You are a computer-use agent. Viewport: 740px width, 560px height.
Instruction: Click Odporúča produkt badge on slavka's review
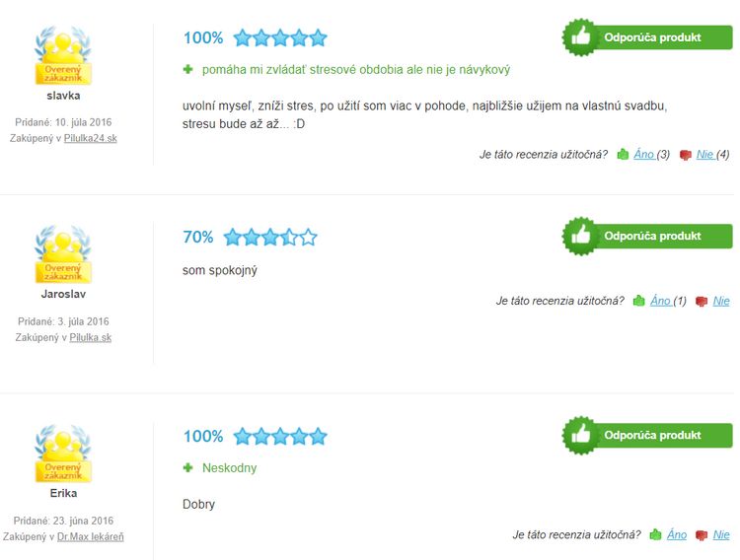pos(647,37)
